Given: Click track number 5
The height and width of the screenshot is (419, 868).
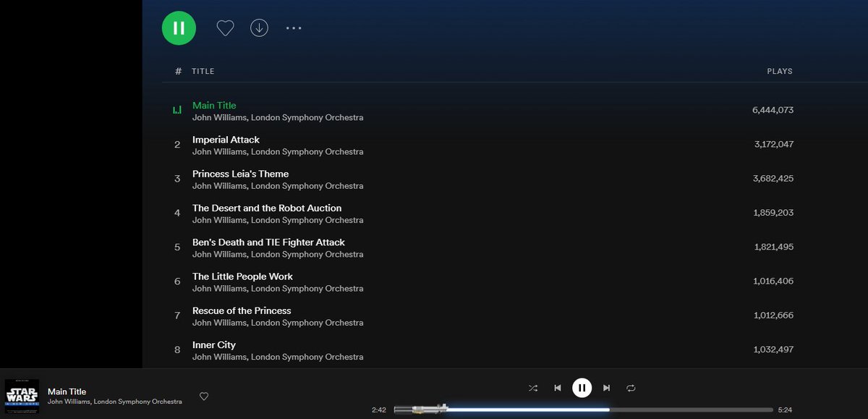Looking at the screenshot, I should coord(177,247).
